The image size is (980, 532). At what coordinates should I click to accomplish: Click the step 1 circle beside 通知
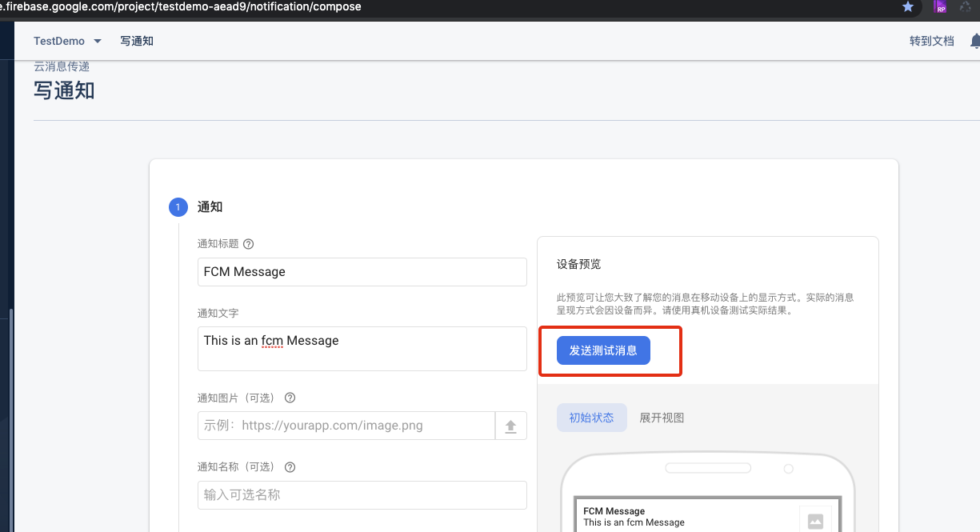[x=178, y=206]
